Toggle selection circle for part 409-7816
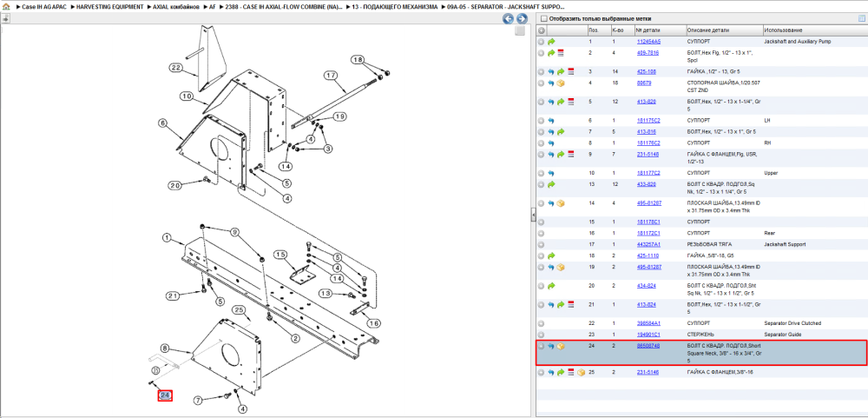This screenshot has height=418, width=868. point(542,53)
